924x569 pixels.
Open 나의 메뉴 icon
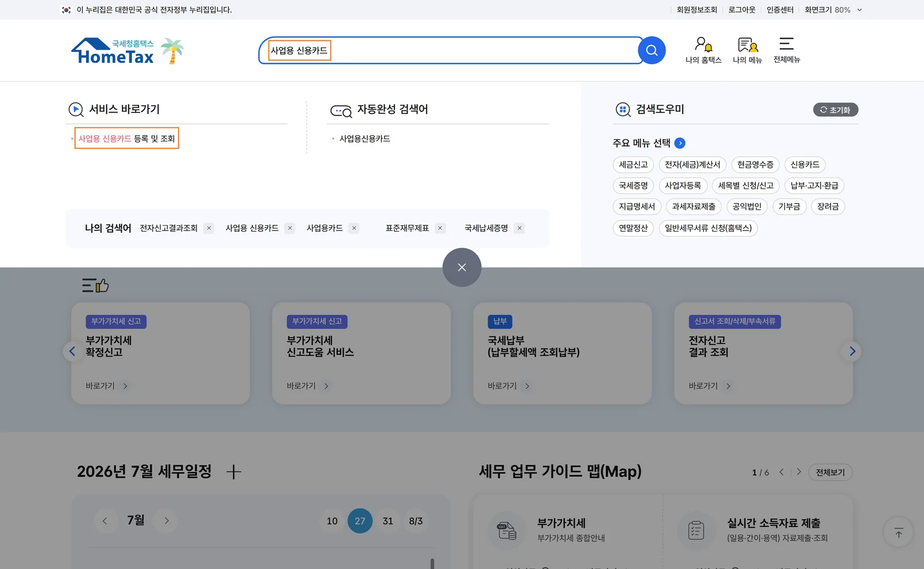(x=747, y=50)
